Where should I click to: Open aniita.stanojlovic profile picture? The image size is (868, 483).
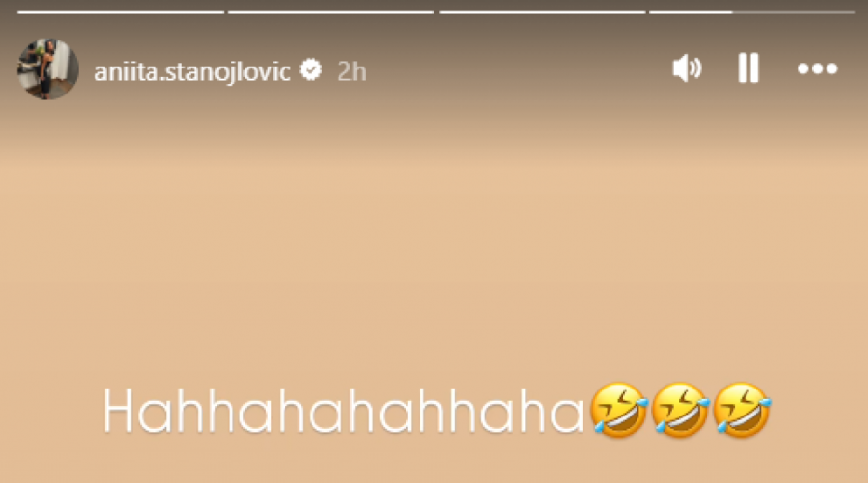pos(47,69)
